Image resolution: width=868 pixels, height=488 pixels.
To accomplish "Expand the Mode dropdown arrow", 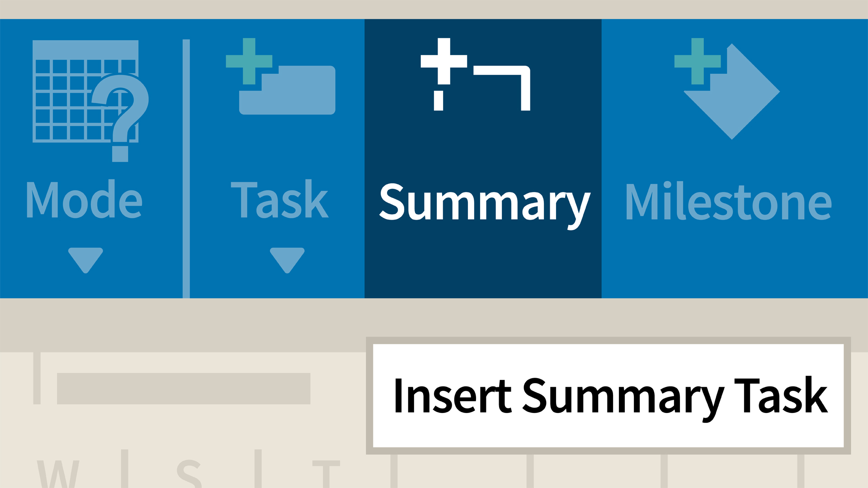I will (x=85, y=260).
